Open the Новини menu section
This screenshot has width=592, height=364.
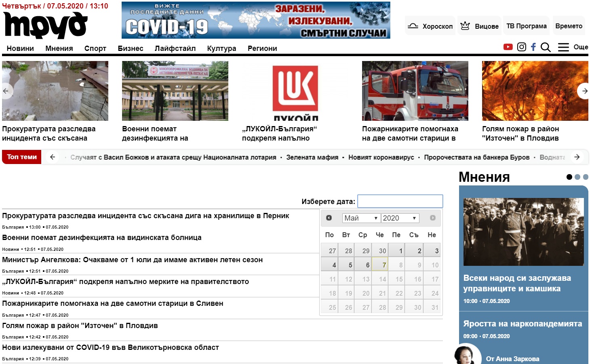[20, 48]
